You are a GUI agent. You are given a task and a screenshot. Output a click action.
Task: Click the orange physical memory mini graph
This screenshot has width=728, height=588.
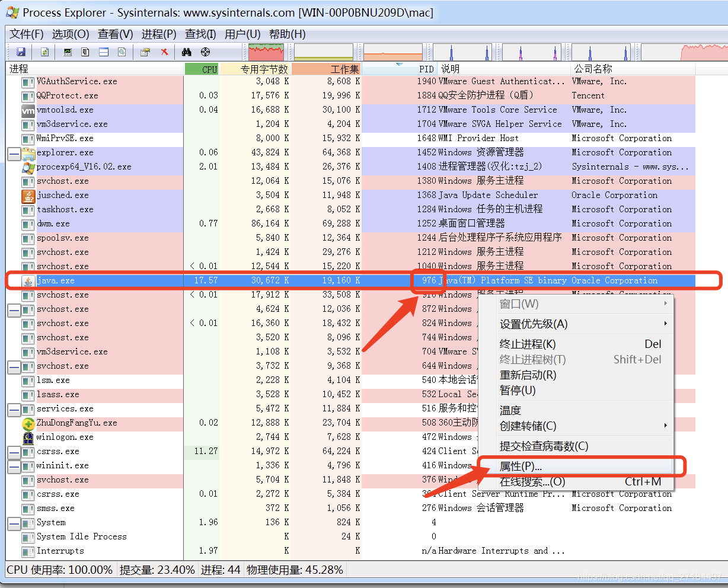pos(393,52)
